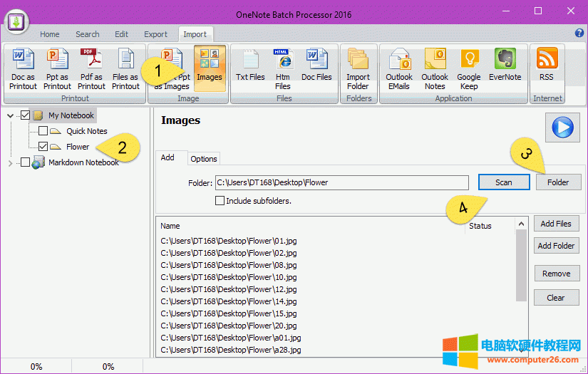The image size is (588, 374).
Task: Open the Options tab
Action: click(204, 158)
